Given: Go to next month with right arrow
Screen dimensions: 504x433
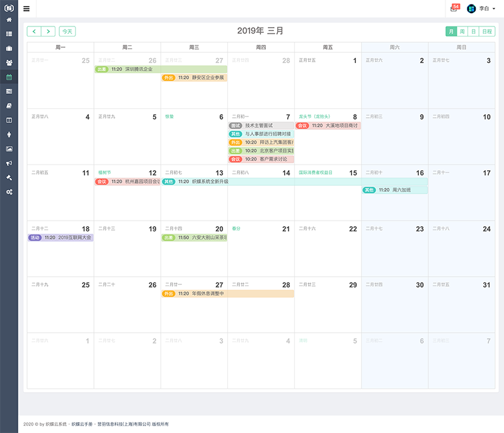Looking at the screenshot, I should point(49,31).
